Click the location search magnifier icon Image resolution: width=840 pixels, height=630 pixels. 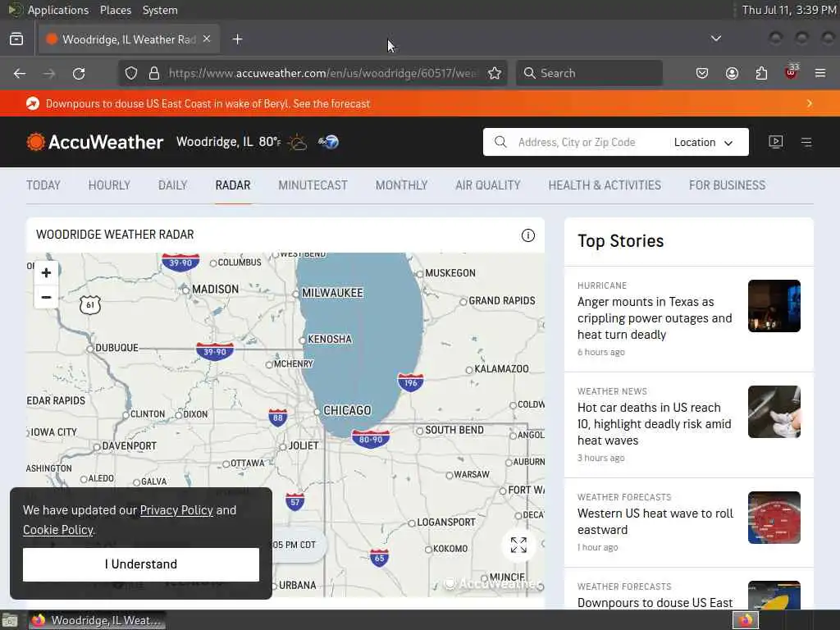(x=500, y=142)
